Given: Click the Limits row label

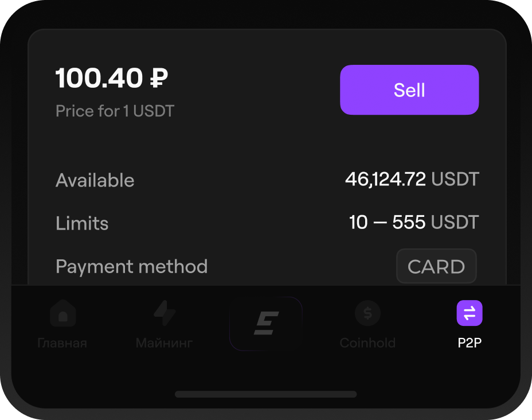Looking at the screenshot, I should pos(82,223).
